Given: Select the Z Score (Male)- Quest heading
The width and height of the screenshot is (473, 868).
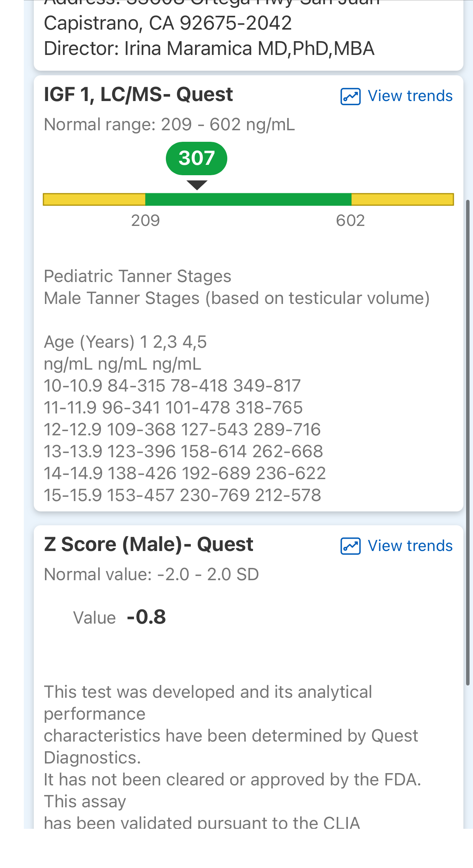Looking at the screenshot, I should [149, 544].
